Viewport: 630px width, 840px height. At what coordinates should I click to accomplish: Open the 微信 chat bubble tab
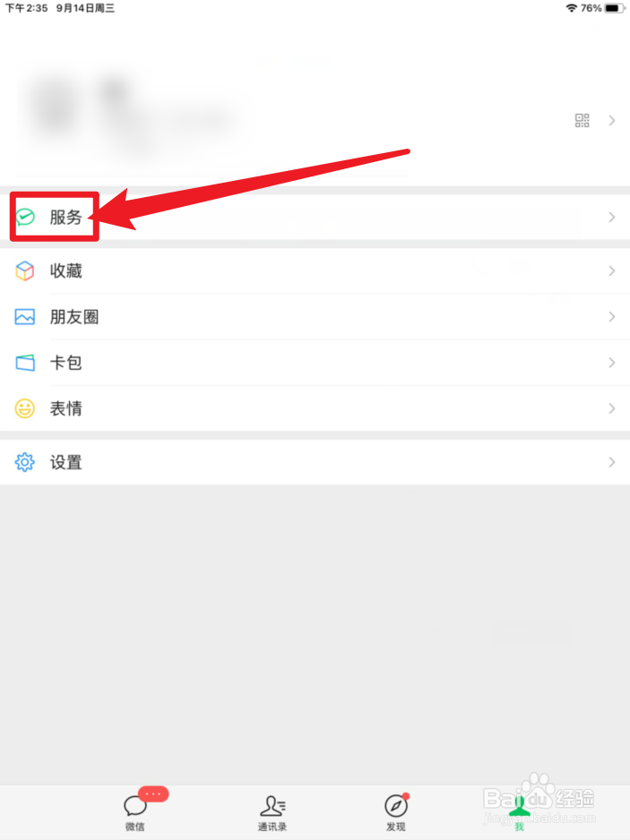pyautogui.click(x=135, y=811)
